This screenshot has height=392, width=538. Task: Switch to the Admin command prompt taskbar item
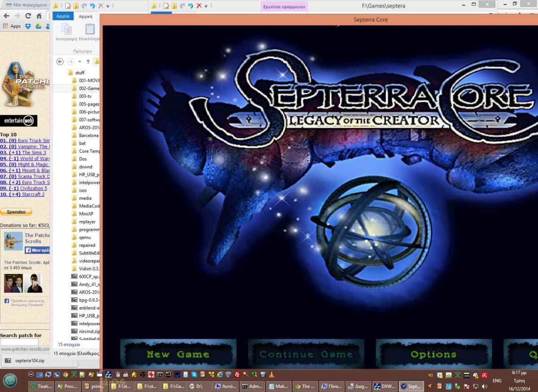click(252, 386)
